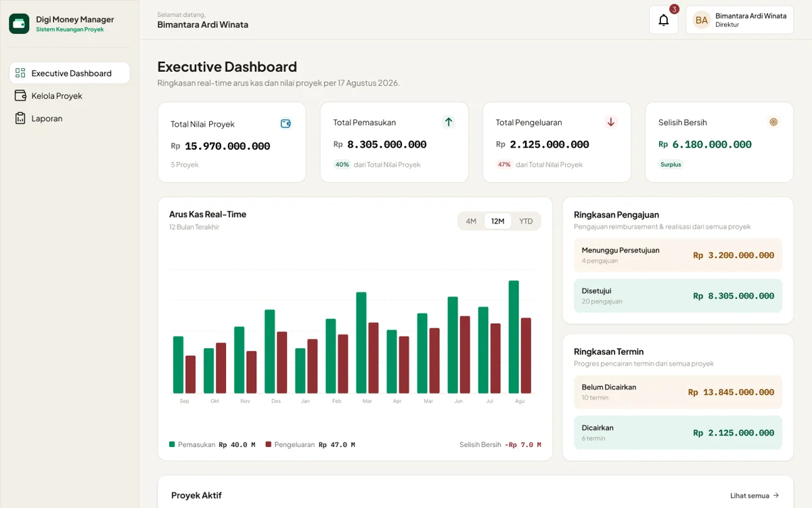Click red Pengeluaran legend swatch
812x508 pixels.
pyautogui.click(x=269, y=444)
